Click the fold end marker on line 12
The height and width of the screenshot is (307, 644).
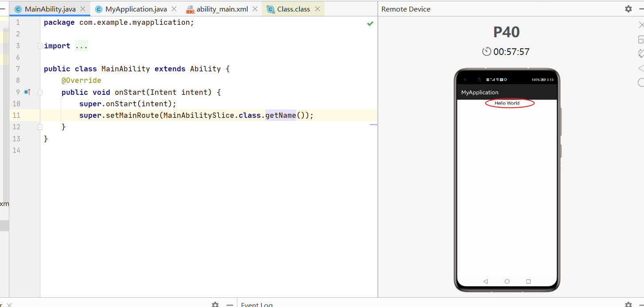coord(40,127)
